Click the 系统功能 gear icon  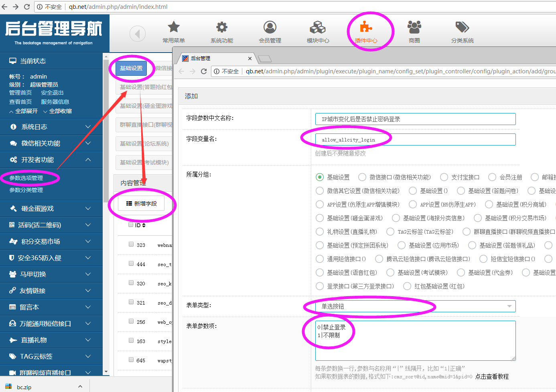point(222,27)
